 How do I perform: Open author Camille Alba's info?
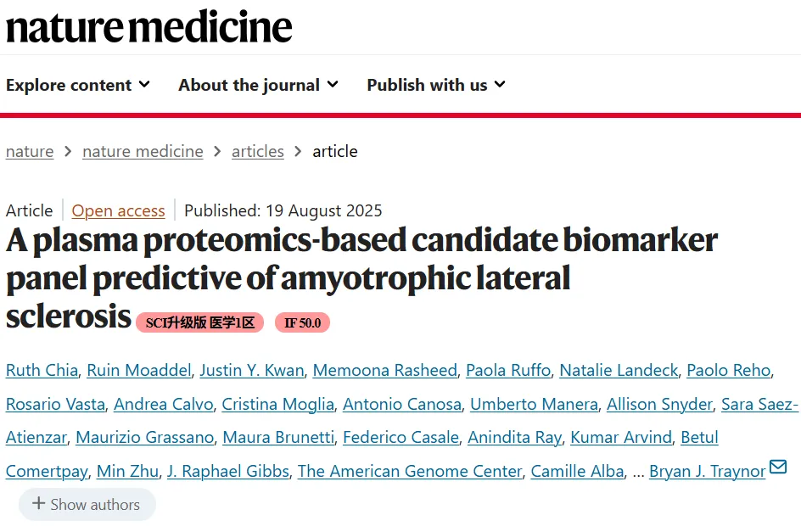click(x=578, y=471)
